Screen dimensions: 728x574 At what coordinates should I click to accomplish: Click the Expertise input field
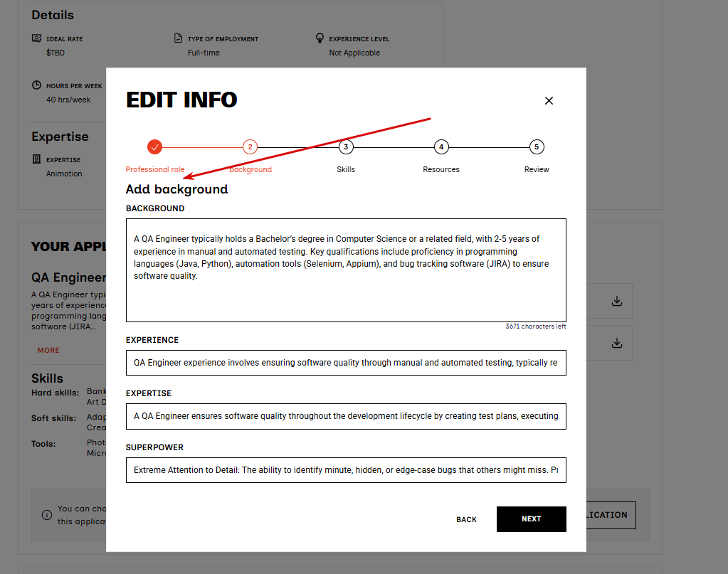[346, 416]
